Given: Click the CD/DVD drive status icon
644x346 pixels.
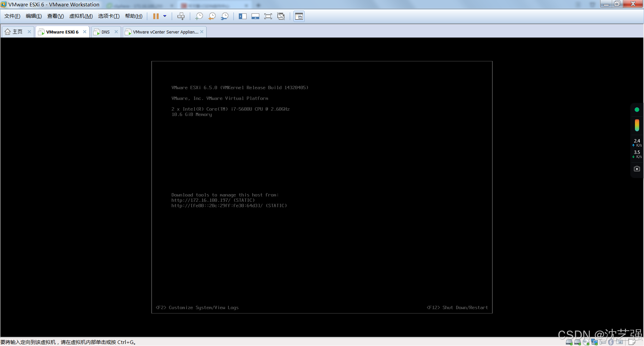Looking at the screenshot, I should [586, 342].
